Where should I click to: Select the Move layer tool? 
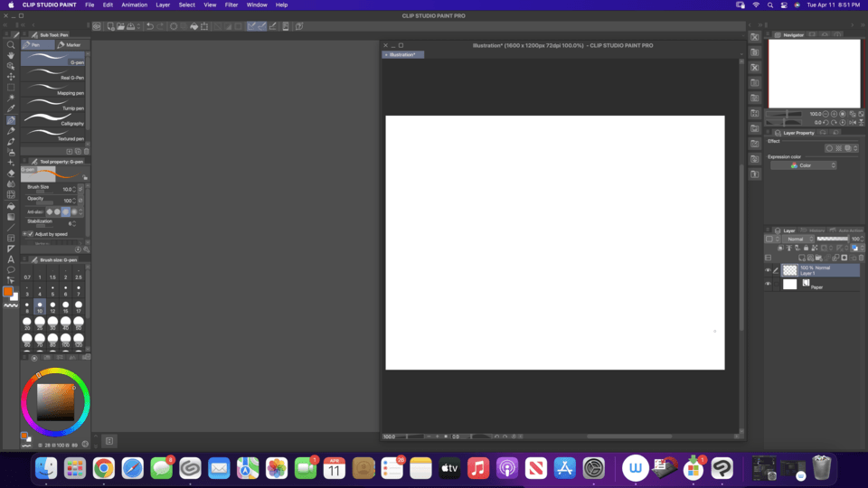[x=11, y=77]
